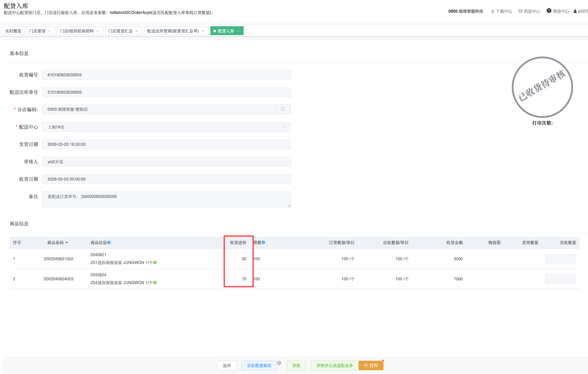Close the active 配货入库 tab
Viewport: 588px width, 374px height.
(x=238, y=31)
